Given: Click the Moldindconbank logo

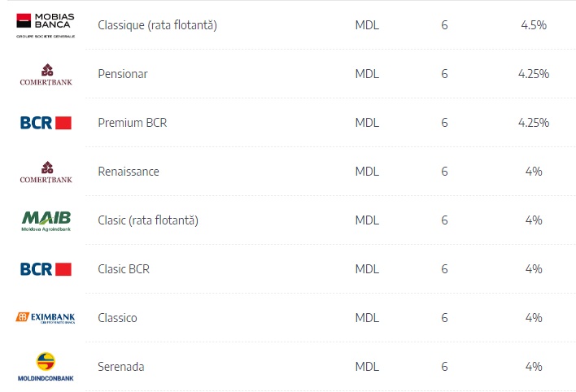Looking at the screenshot, I should 46,367.
